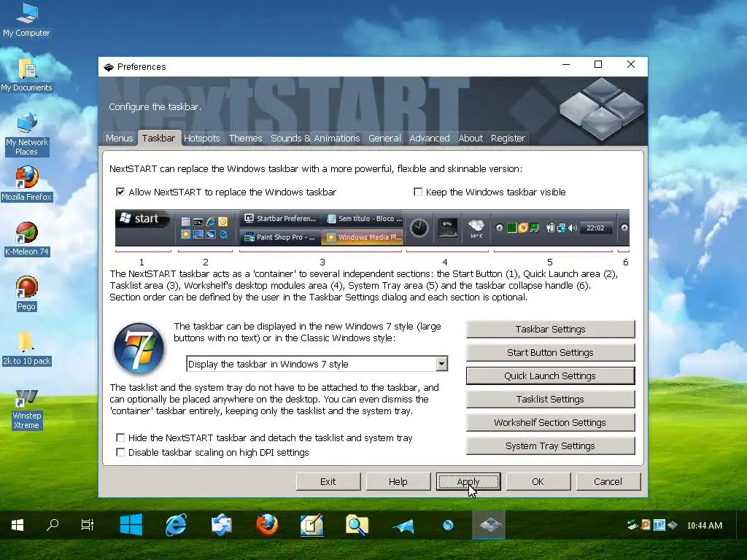This screenshot has height=560, width=747.
Task: Launch Winstep Xtreme desktop shortcut
Action: [x=26, y=408]
